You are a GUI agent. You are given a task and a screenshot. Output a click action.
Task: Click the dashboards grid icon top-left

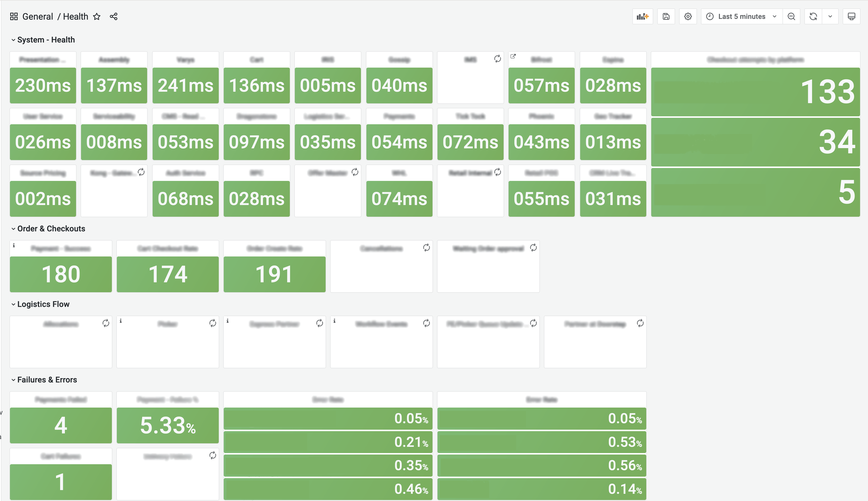point(14,16)
